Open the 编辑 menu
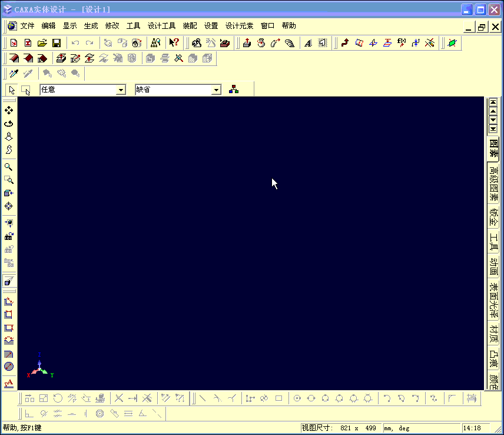The image size is (504, 435). coord(48,26)
